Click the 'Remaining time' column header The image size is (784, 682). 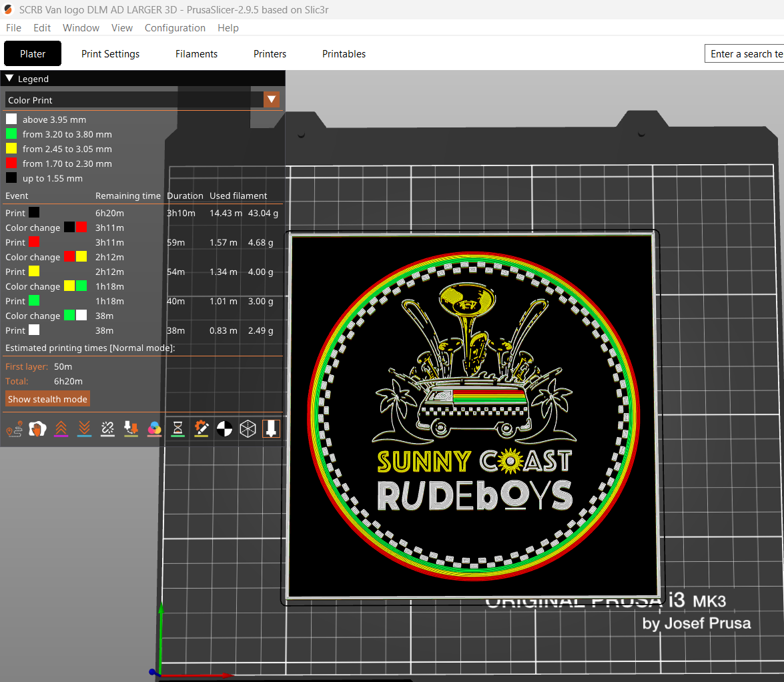(128, 196)
